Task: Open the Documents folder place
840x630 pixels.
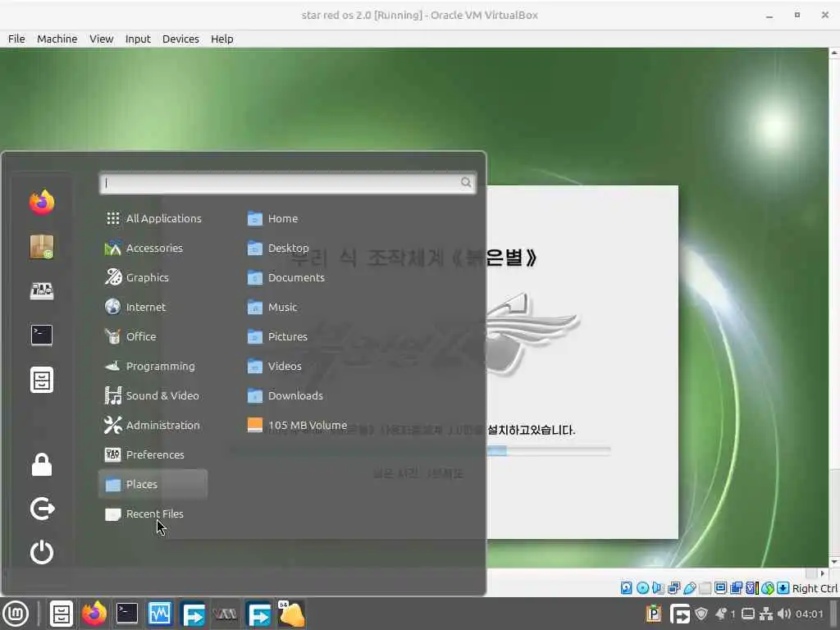Action: click(286, 277)
